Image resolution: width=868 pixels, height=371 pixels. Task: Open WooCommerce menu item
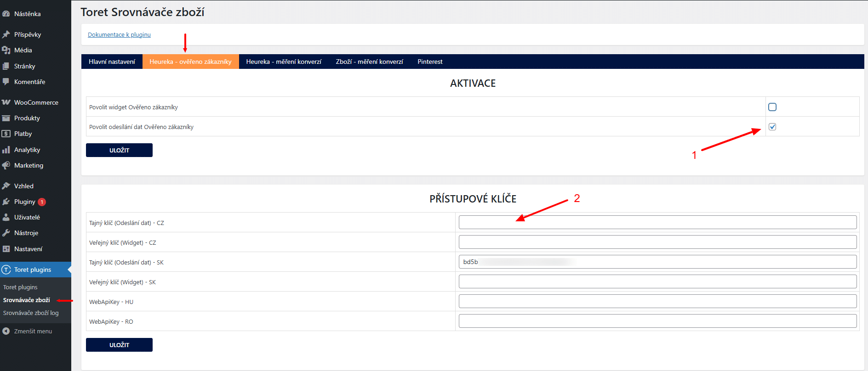(x=35, y=102)
